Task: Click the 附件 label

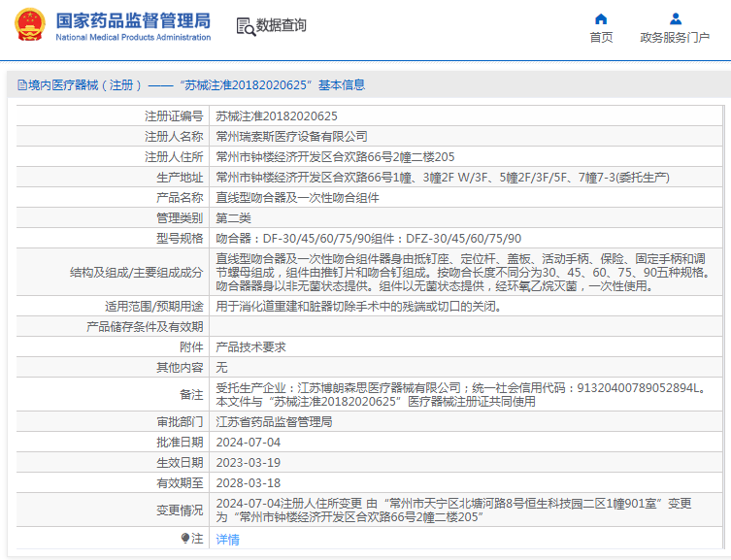Action: 191,347
